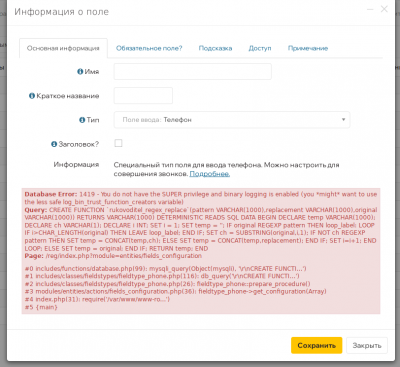
Task: Go to the Примечание tab
Action: point(308,48)
